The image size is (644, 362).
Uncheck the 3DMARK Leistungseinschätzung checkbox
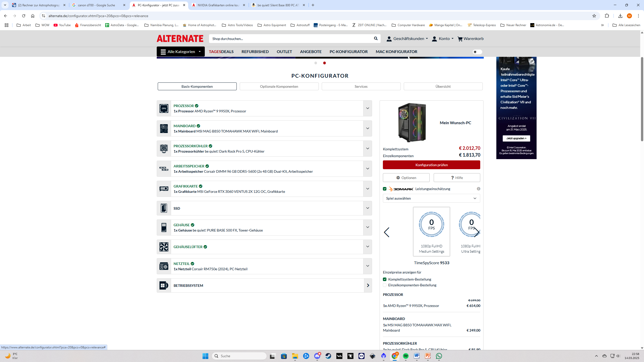coord(385,189)
